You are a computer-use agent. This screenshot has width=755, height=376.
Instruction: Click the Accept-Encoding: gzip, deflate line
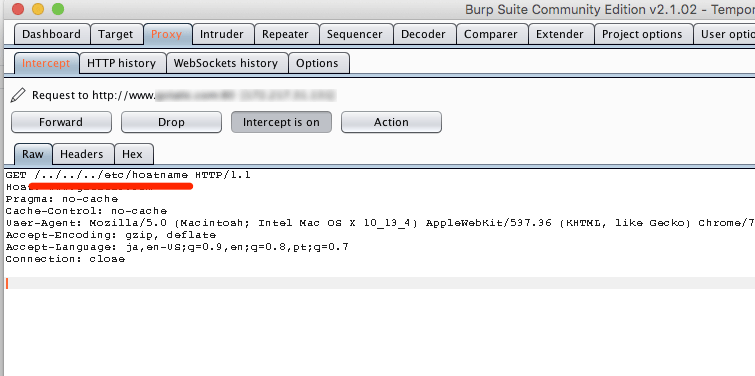111,235
